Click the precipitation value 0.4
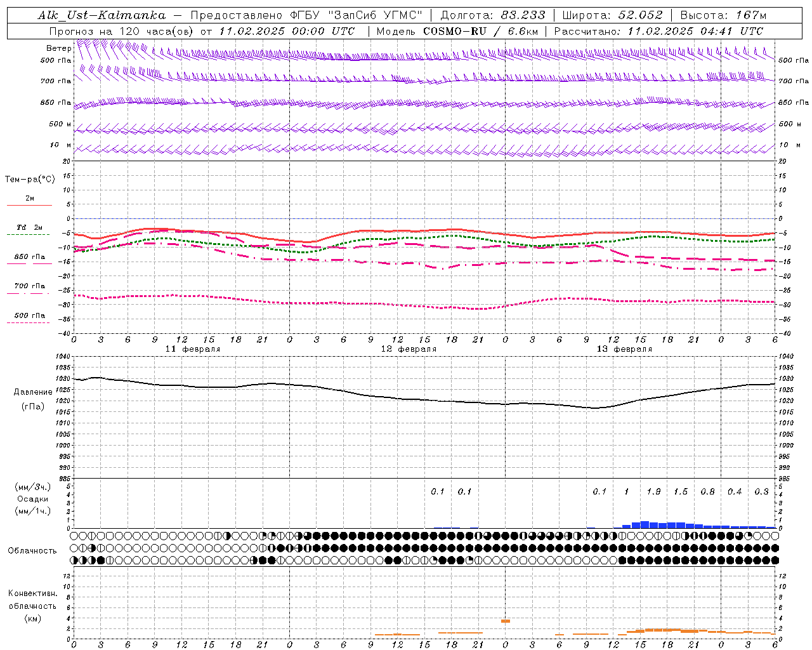This screenshot has height=650, width=812. point(735,492)
